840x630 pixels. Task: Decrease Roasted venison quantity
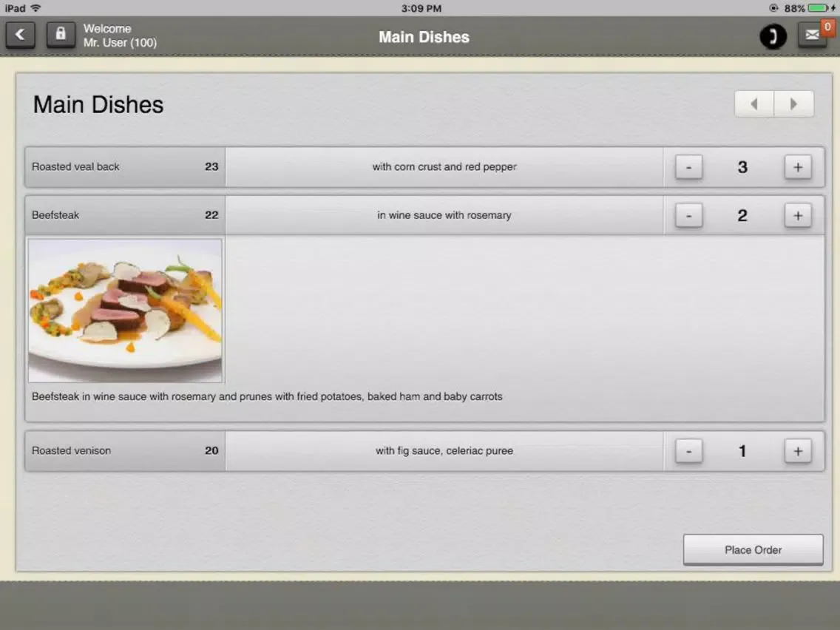(x=688, y=451)
